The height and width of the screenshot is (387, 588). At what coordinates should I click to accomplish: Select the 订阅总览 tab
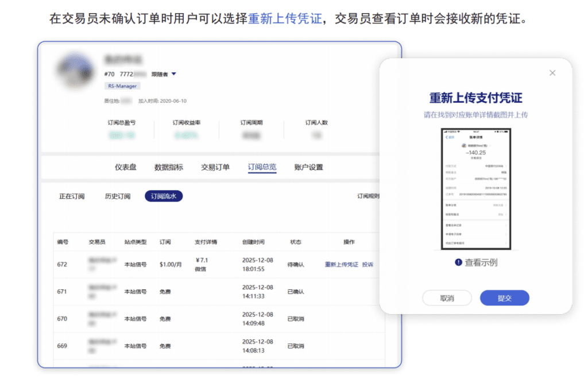point(262,167)
